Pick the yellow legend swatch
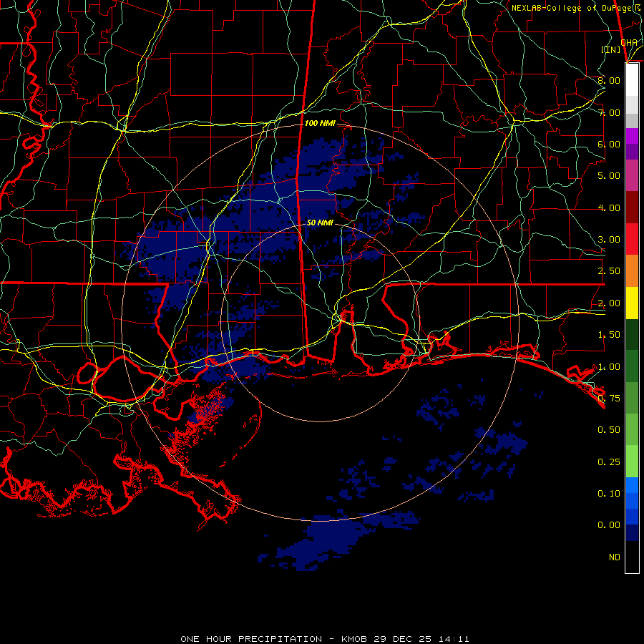The width and height of the screenshot is (644, 644). 632,303
